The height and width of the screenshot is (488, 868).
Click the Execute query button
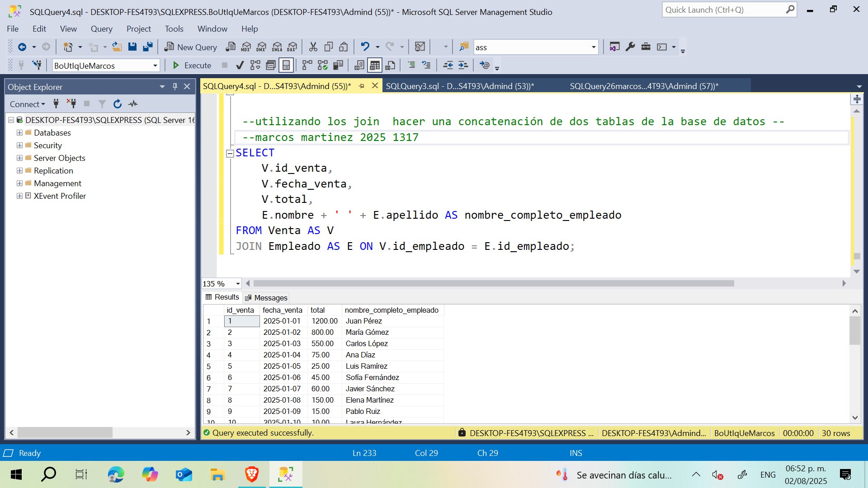click(x=192, y=66)
